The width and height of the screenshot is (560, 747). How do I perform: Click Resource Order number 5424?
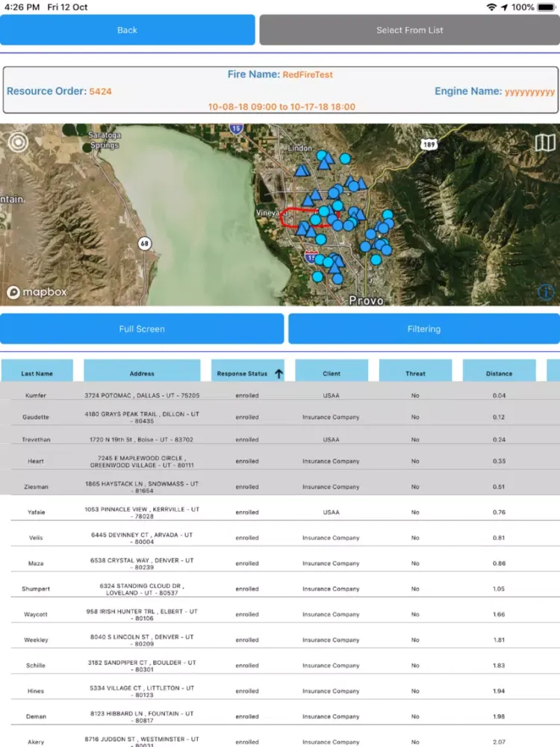click(x=101, y=91)
